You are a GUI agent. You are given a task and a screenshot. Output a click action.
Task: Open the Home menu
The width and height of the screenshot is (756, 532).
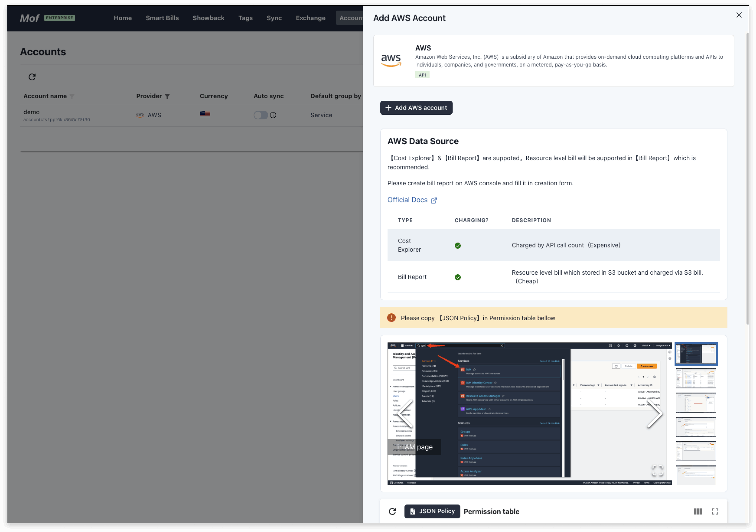click(x=123, y=18)
